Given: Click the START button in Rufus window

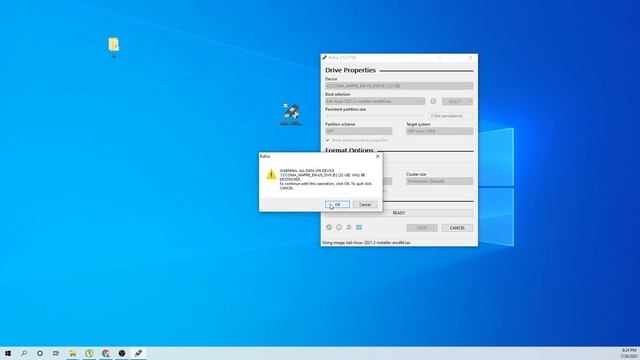Looking at the screenshot, I should click(x=422, y=228).
